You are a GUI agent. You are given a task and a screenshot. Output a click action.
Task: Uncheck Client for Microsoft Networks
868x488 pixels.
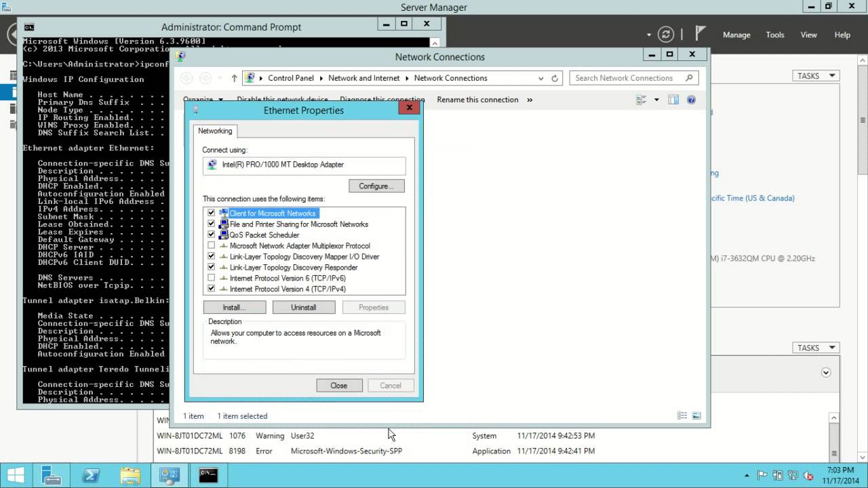(212, 213)
